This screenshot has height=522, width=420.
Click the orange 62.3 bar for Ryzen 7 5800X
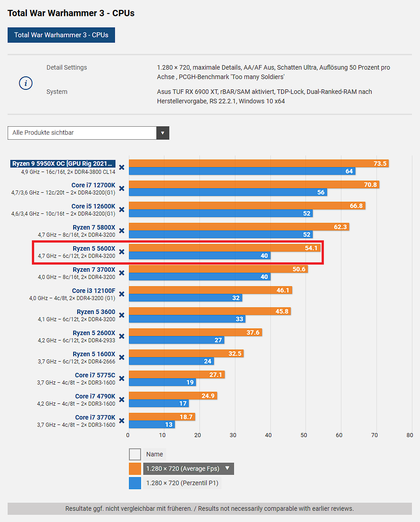[239, 227]
